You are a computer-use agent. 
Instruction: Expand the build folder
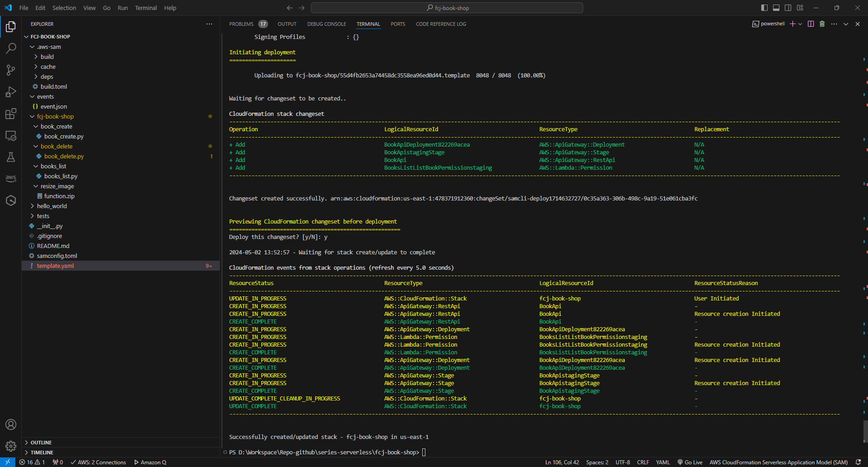(36, 57)
